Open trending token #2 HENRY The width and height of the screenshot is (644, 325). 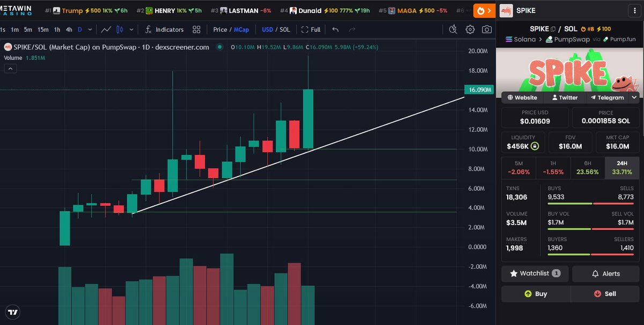[169, 11]
